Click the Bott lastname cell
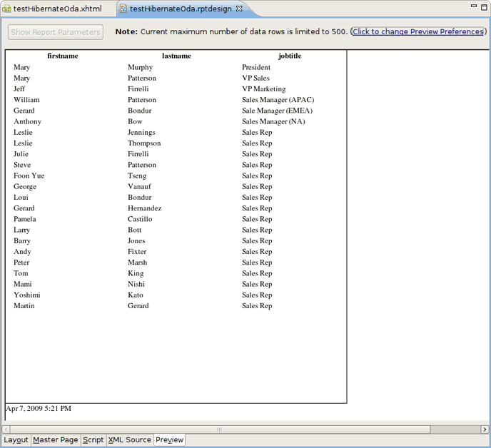 (x=135, y=230)
